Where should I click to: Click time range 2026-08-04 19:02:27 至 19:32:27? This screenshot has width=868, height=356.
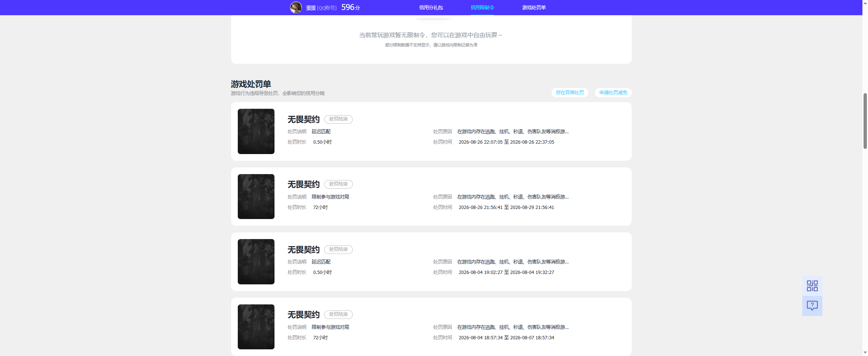[x=506, y=272]
